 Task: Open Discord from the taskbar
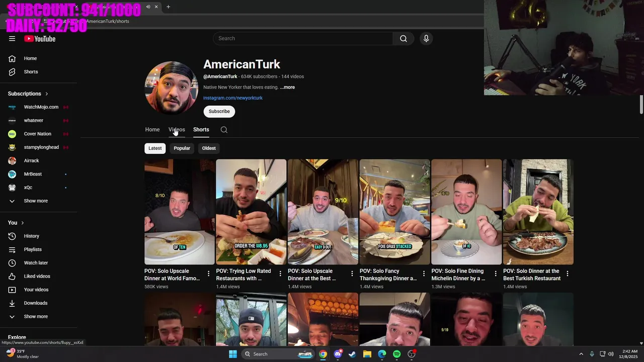(338, 354)
